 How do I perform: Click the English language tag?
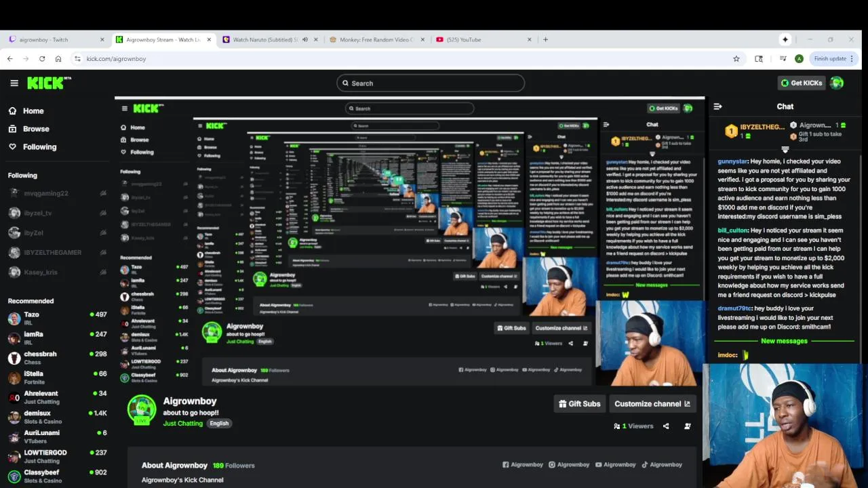coord(219,424)
